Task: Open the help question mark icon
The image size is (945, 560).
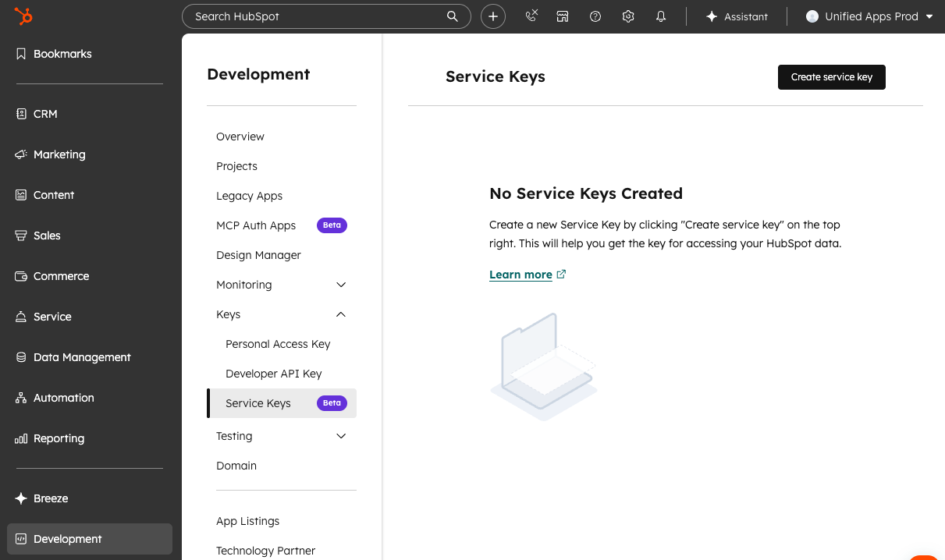Action: (595, 16)
